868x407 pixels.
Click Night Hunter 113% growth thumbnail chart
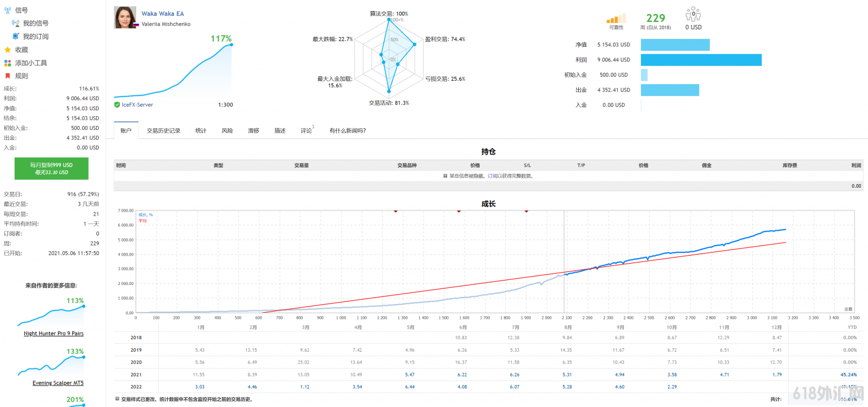[x=51, y=316]
